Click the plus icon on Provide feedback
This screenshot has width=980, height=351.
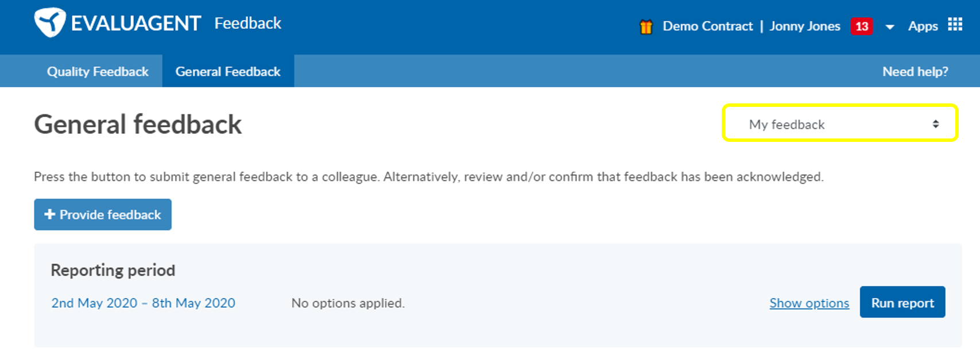point(49,214)
